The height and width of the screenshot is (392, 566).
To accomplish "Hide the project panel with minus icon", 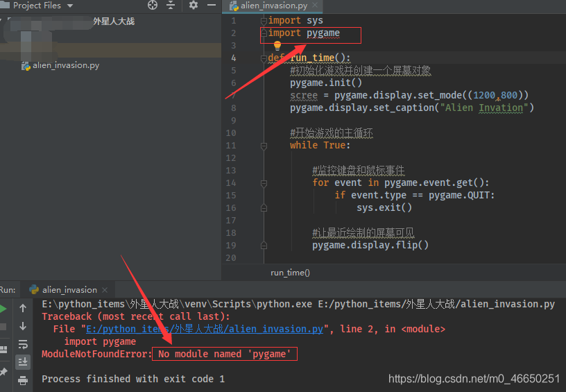I will coord(212,5).
